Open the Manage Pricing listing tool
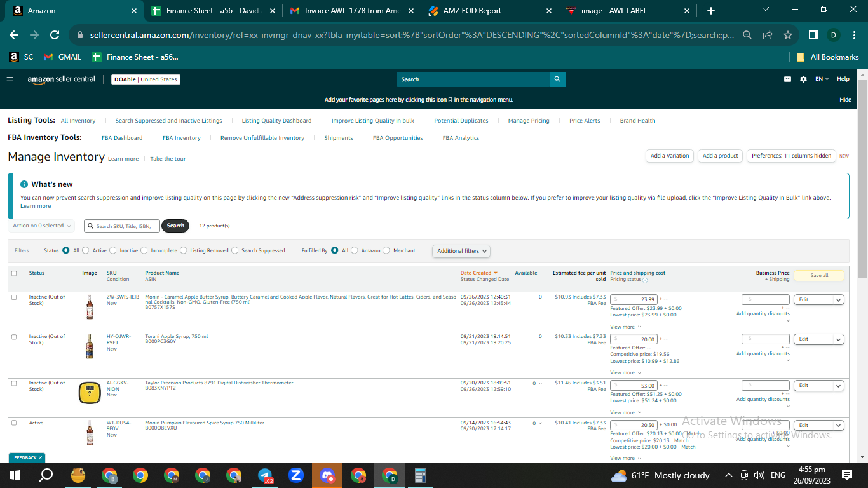The width and height of the screenshot is (868, 488). (x=529, y=121)
